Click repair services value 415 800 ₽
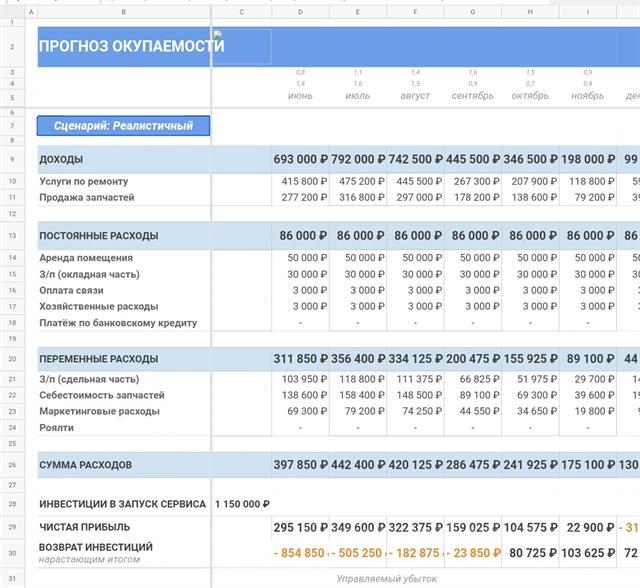 pos(304,181)
